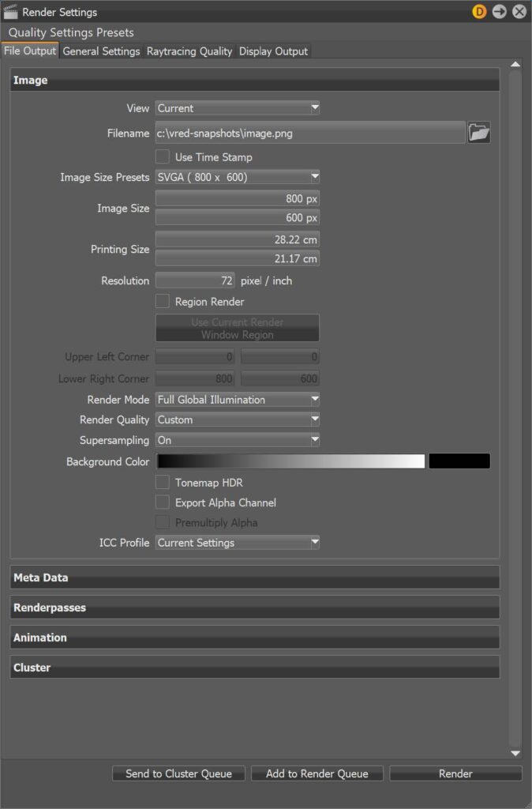Check the Tonemap HDR option
The height and width of the screenshot is (809, 532).
click(x=163, y=482)
